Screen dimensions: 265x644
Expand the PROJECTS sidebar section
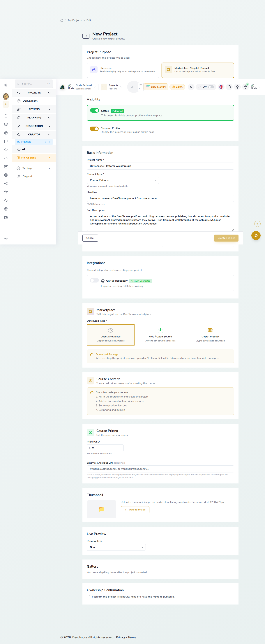pyautogui.click(x=34, y=93)
